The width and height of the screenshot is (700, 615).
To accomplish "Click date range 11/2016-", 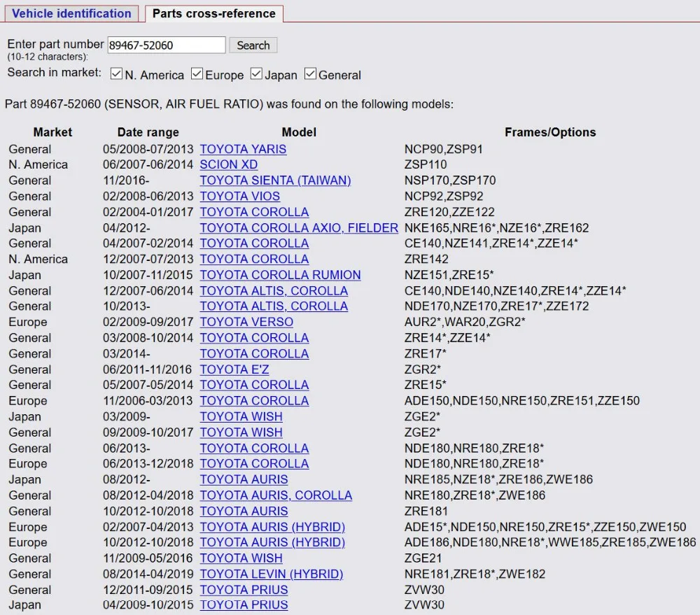I will click(126, 181).
